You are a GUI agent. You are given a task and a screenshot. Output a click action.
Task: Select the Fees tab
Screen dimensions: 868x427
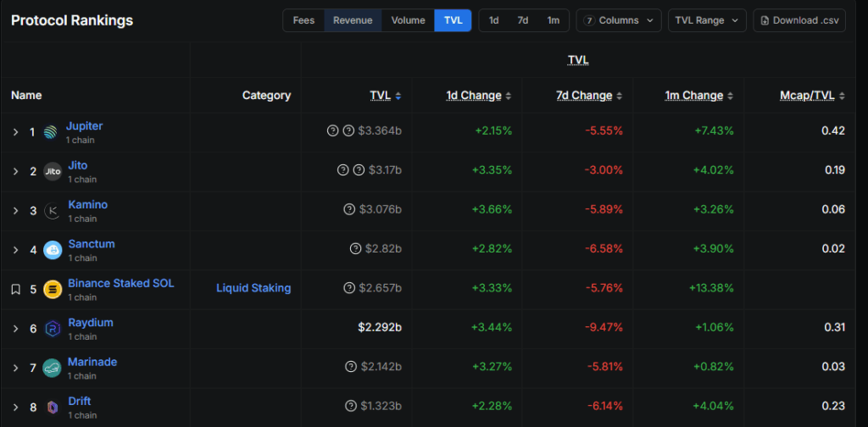coord(303,20)
